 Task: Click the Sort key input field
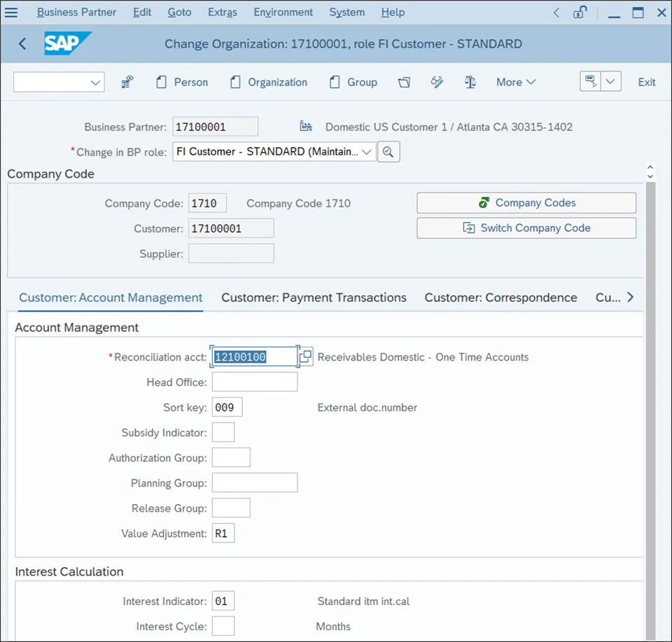coord(227,407)
